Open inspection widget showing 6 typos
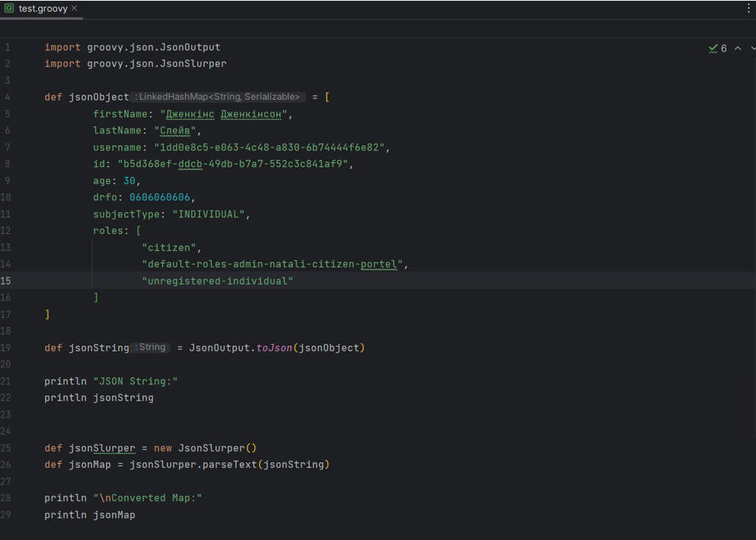Viewport: 756px width, 540px height. [719, 48]
